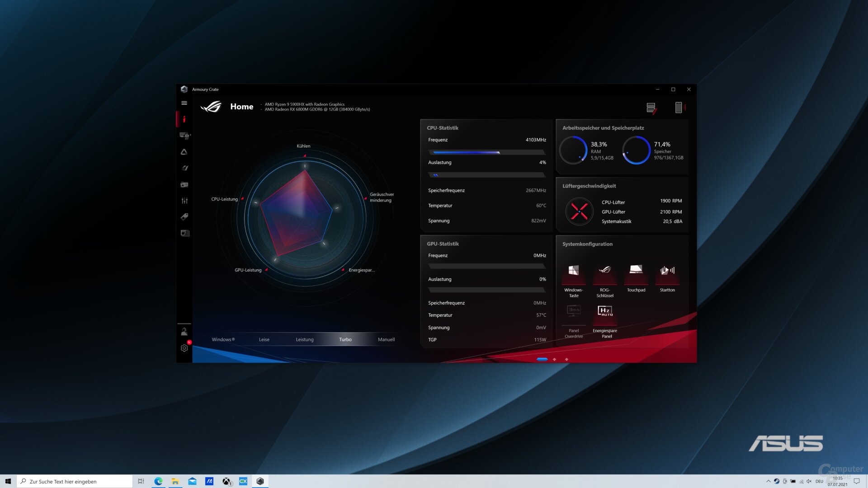The width and height of the screenshot is (868, 488).
Task: Click Armoury Crate taskbar icon
Action: pyautogui.click(x=260, y=481)
